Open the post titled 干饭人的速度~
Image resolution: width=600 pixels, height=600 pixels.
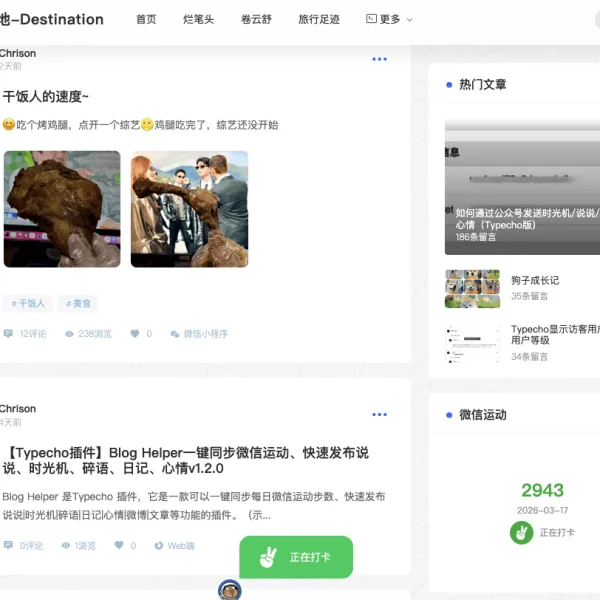(x=46, y=96)
